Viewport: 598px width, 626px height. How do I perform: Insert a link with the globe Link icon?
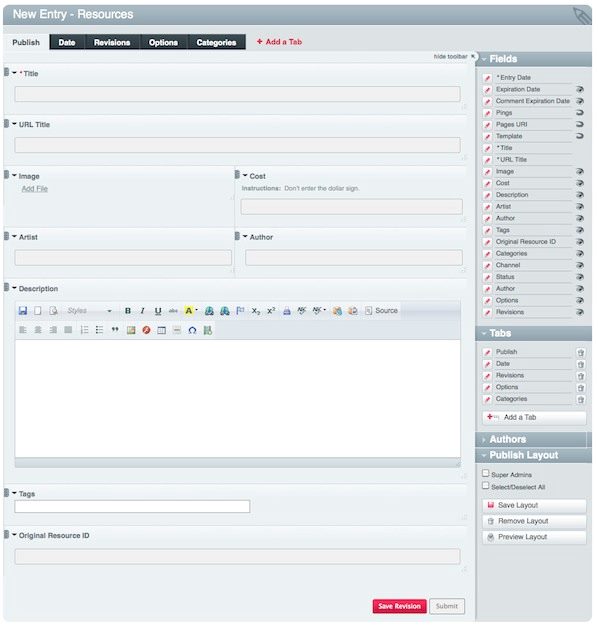[209, 311]
